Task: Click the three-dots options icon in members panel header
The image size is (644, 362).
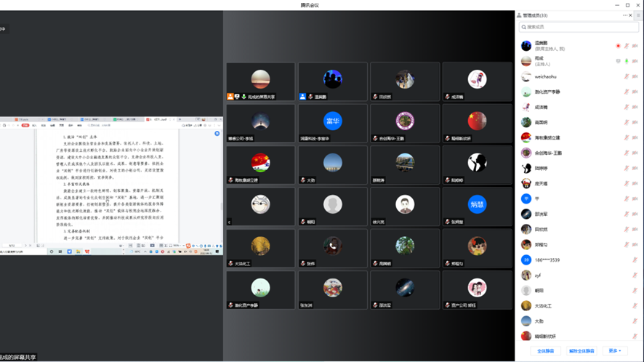Action: pos(624,15)
